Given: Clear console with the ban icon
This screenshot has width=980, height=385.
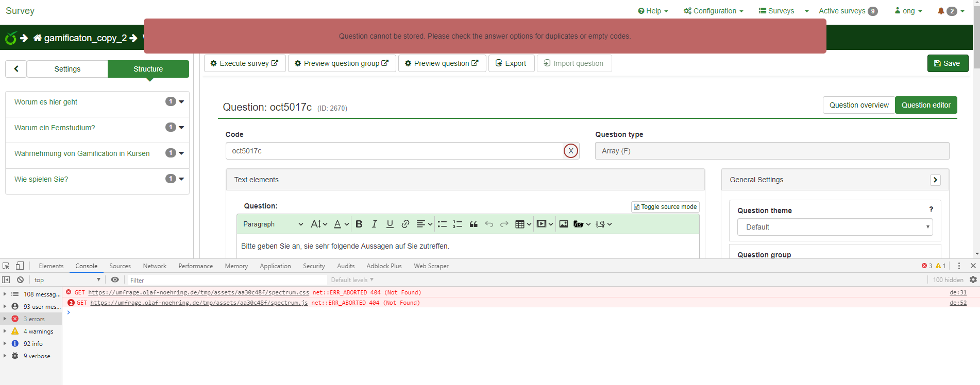Looking at the screenshot, I should pyautogui.click(x=20, y=279).
